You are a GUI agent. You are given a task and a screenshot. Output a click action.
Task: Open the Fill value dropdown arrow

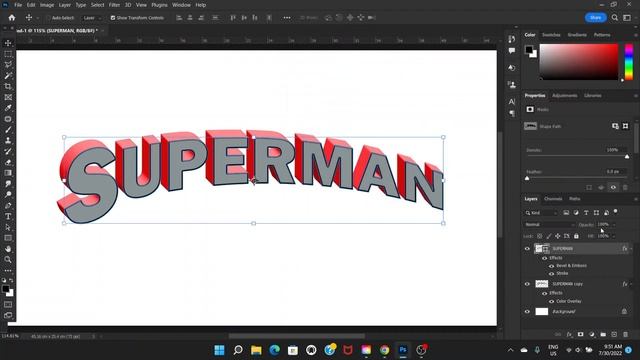(x=614, y=236)
